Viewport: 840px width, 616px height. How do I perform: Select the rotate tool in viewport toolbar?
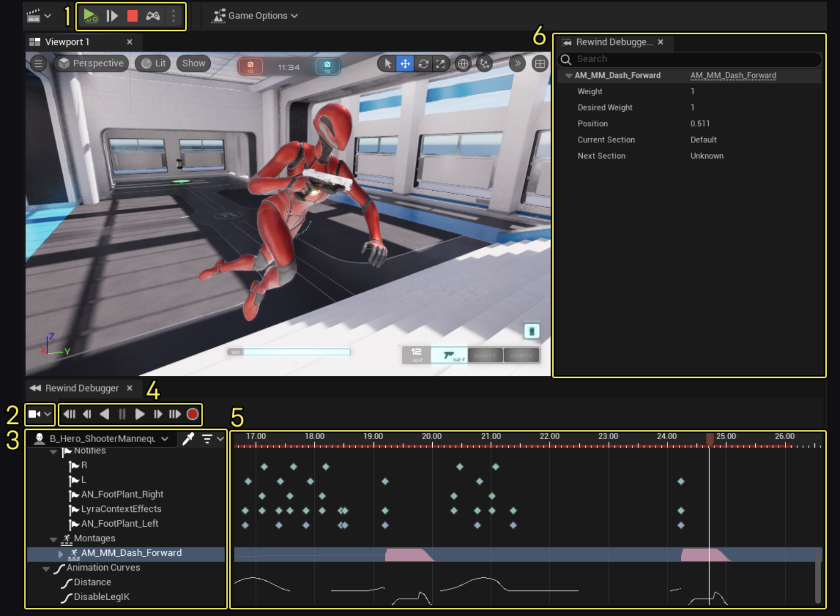coord(423,64)
